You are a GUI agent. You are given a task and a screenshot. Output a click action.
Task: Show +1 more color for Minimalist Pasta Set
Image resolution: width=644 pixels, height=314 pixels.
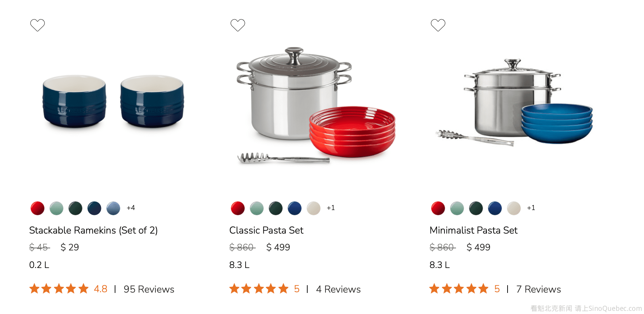531,208
